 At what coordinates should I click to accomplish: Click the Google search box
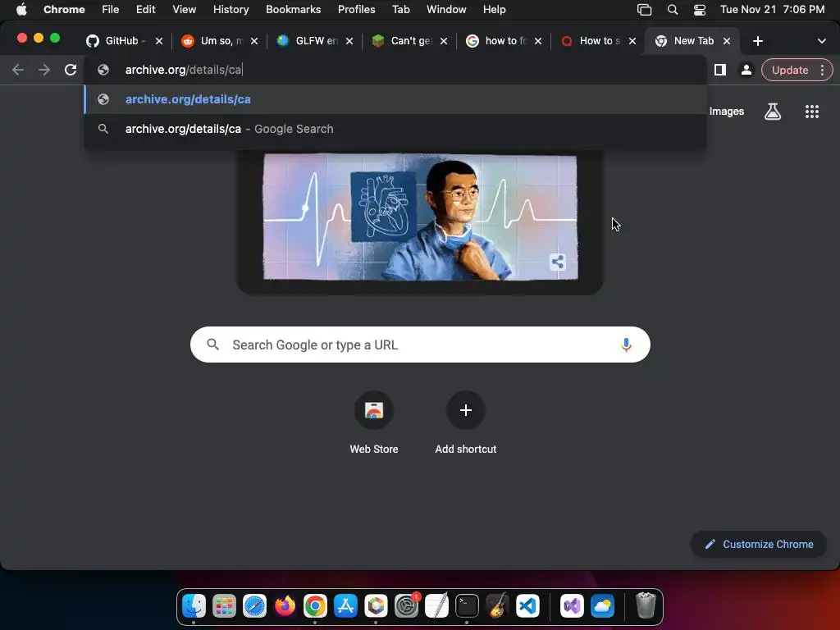pyautogui.click(x=420, y=345)
